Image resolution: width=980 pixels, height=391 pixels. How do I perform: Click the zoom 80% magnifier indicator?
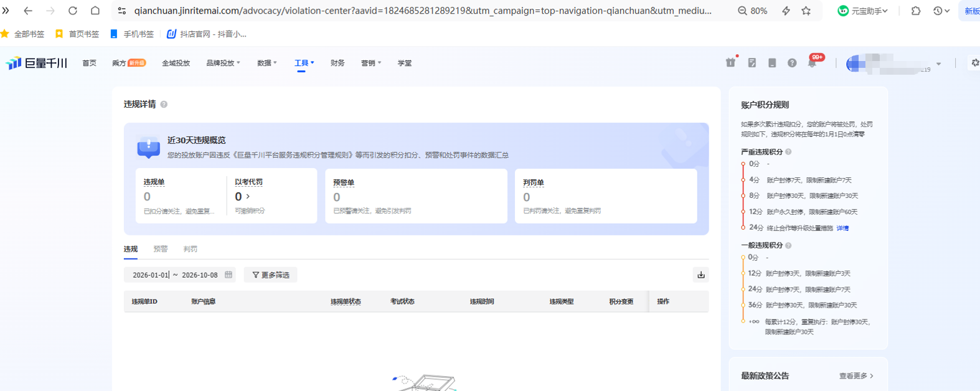click(752, 11)
